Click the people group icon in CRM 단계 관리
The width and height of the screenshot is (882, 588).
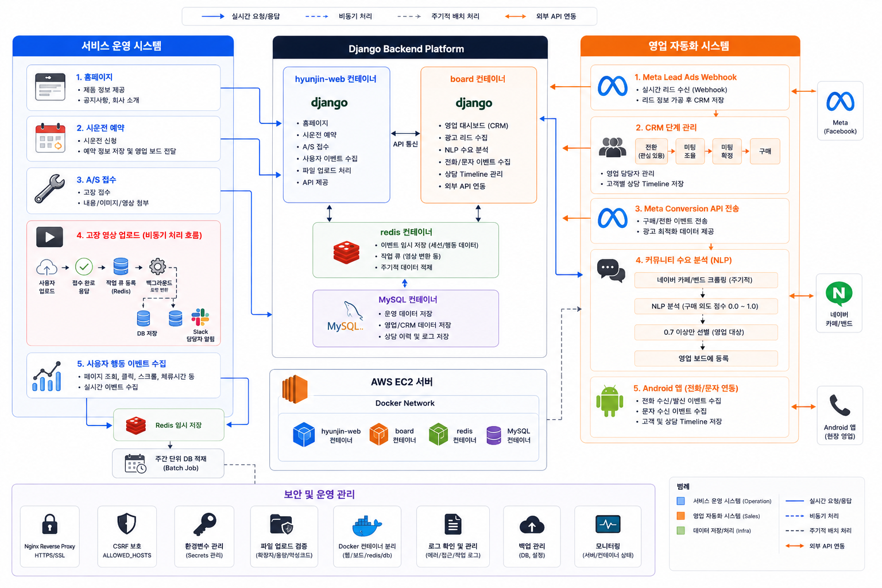tap(613, 147)
